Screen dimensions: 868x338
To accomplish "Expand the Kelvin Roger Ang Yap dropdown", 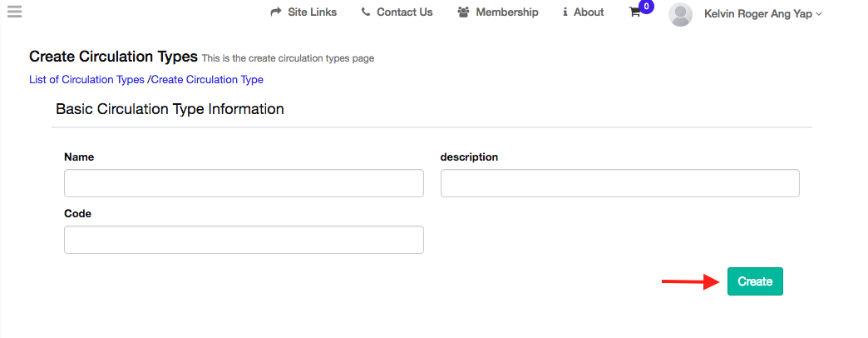I will (x=763, y=14).
